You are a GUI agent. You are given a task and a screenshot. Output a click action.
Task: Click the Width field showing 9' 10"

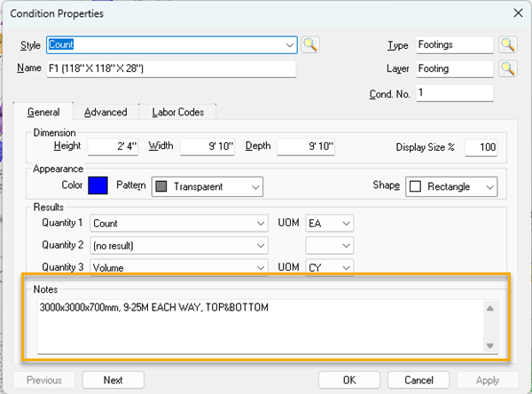click(x=207, y=146)
